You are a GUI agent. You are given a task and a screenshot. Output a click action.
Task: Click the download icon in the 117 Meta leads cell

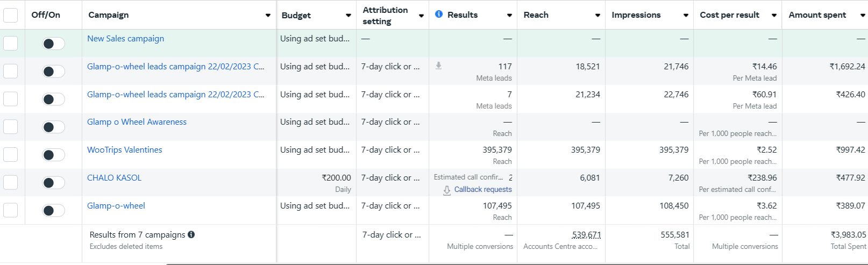[439, 66]
